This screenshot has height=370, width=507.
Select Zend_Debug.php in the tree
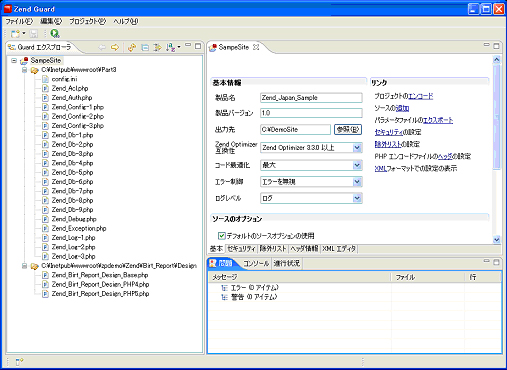[x=74, y=219]
